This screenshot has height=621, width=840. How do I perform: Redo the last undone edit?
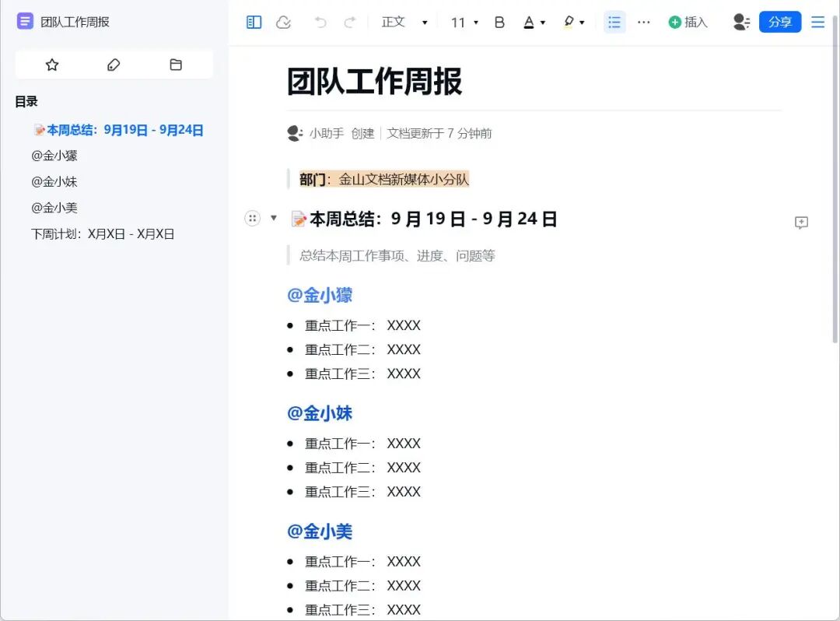coord(350,22)
